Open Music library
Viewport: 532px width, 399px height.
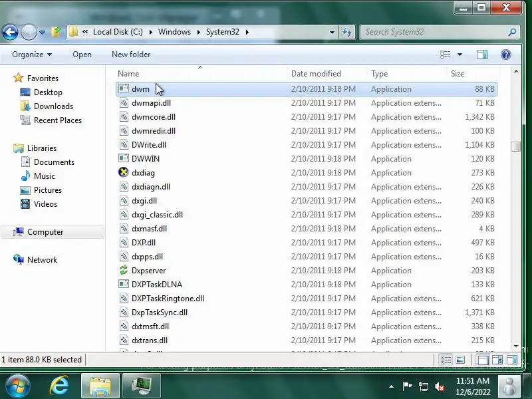(x=45, y=176)
